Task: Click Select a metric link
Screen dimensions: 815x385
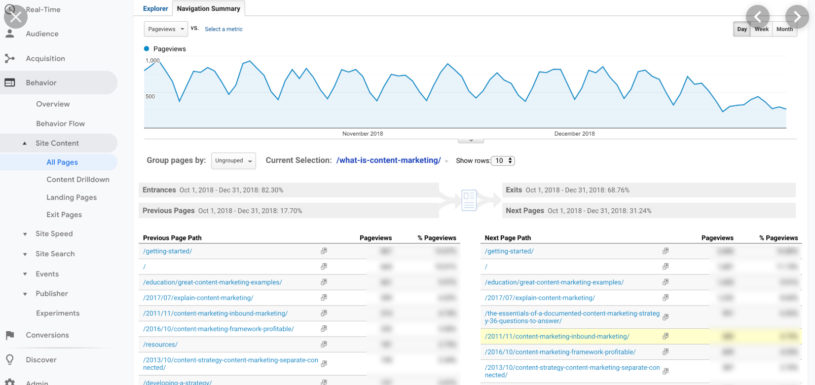Action: [224, 29]
